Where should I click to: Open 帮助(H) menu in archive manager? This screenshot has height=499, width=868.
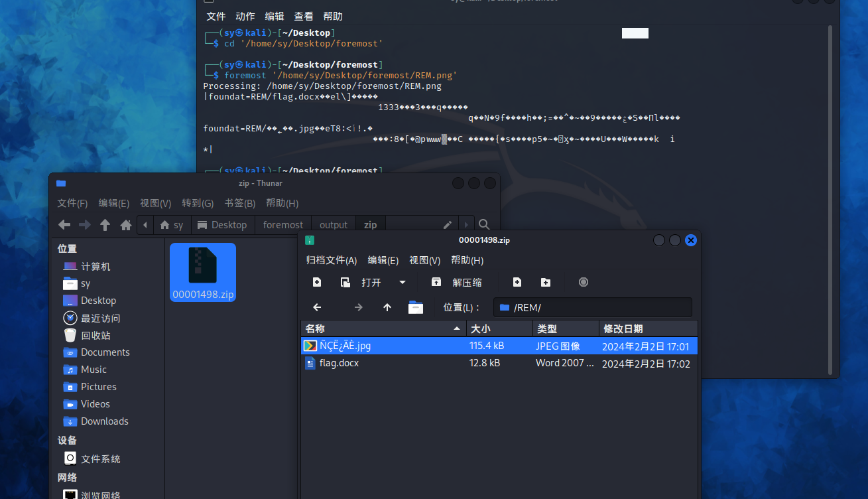pyautogui.click(x=467, y=260)
